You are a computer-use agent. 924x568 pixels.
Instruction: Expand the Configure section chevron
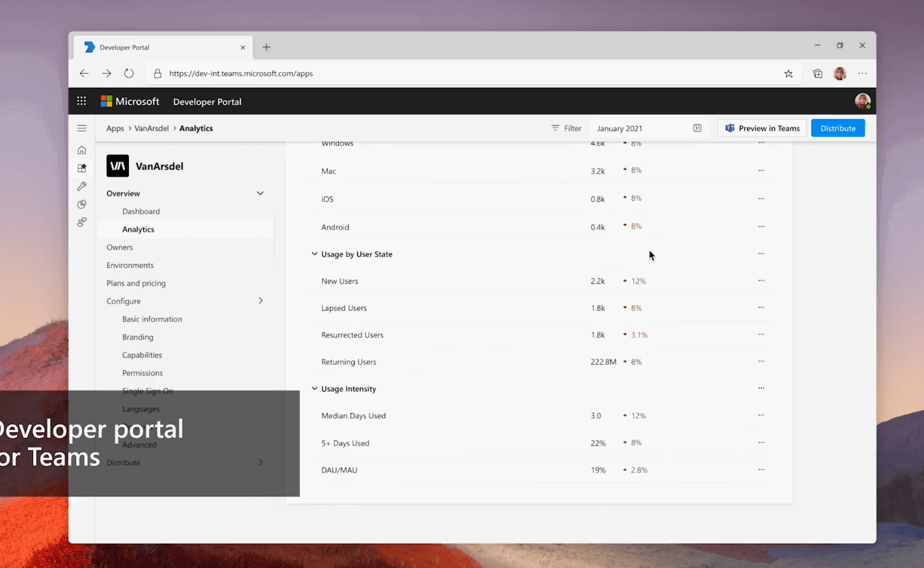coord(260,301)
